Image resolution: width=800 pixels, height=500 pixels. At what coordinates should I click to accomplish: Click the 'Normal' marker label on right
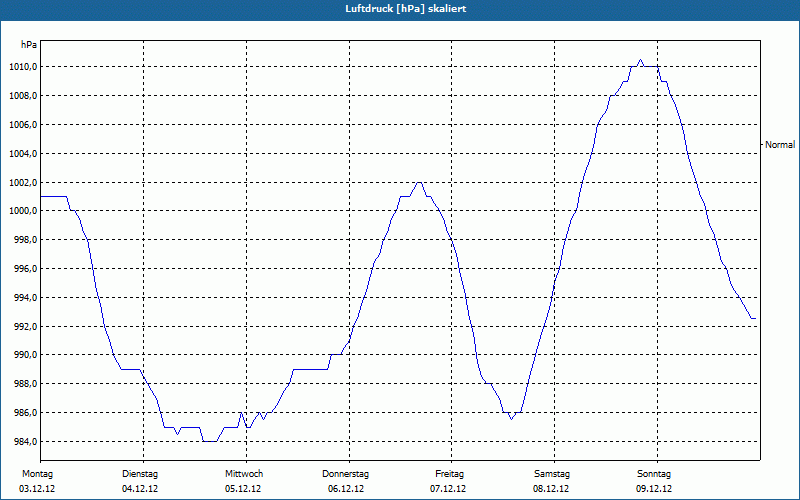pos(780,145)
